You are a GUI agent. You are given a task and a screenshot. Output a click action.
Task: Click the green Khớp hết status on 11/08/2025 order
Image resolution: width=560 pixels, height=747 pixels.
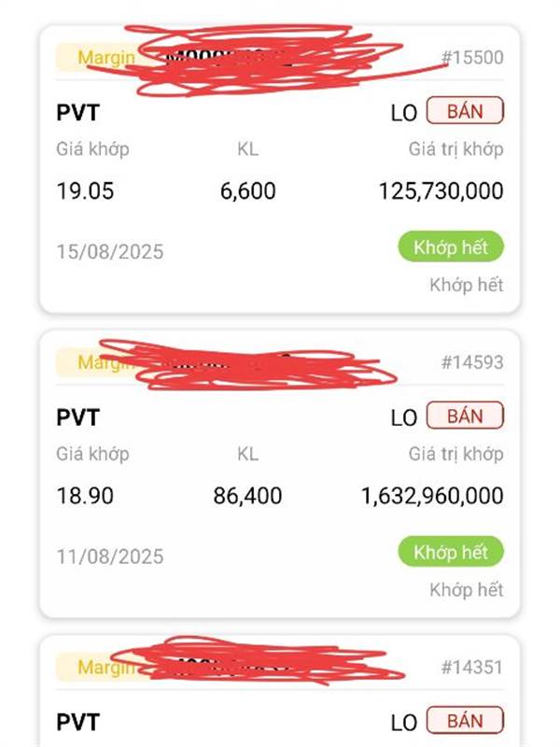pyautogui.click(x=451, y=552)
